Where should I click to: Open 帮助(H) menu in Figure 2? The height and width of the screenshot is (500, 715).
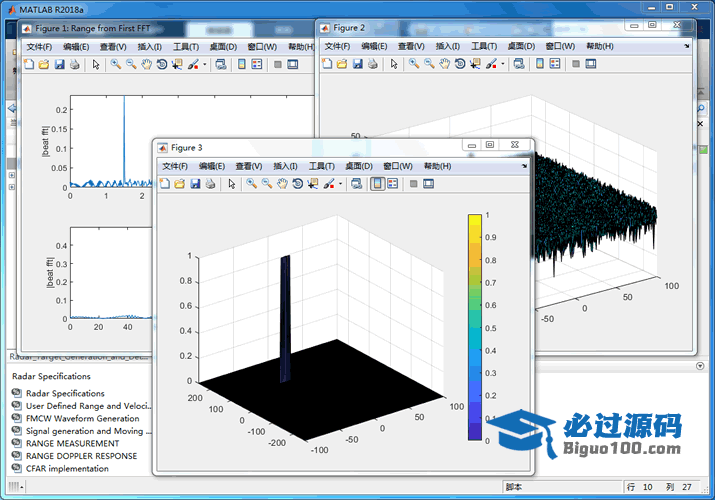(600, 46)
